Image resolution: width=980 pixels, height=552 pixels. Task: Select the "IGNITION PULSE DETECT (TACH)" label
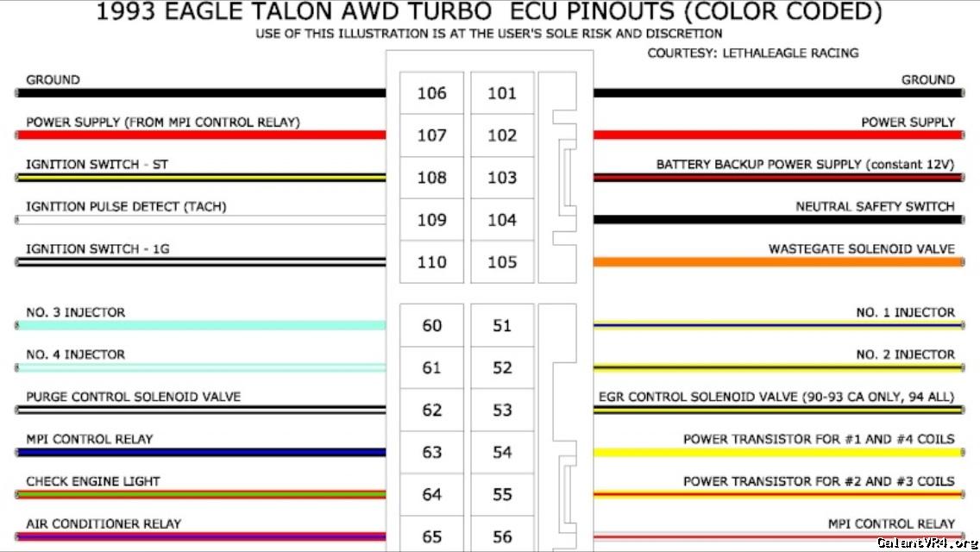(126, 207)
